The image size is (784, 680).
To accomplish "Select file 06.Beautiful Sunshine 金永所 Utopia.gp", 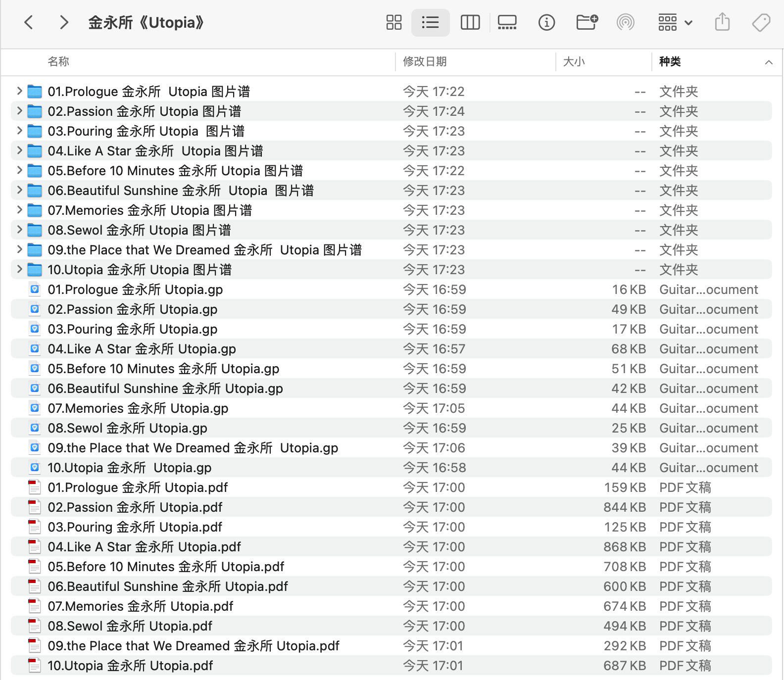I will tap(165, 389).
